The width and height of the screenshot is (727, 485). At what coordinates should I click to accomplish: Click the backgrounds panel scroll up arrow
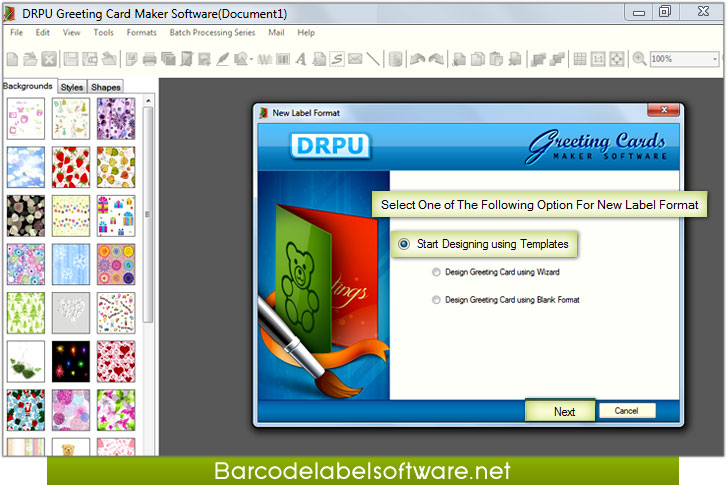point(148,101)
